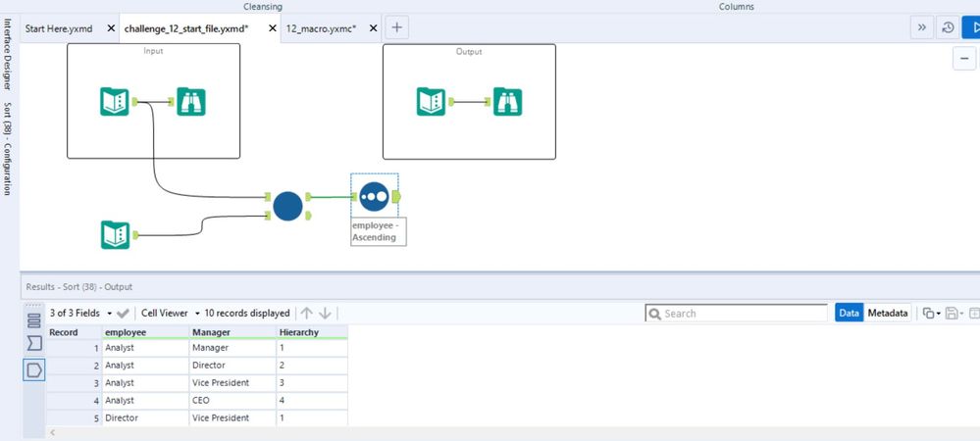Click Director employee cell in record 5
This screenshot has height=441, width=980.
[x=145, y=417]
